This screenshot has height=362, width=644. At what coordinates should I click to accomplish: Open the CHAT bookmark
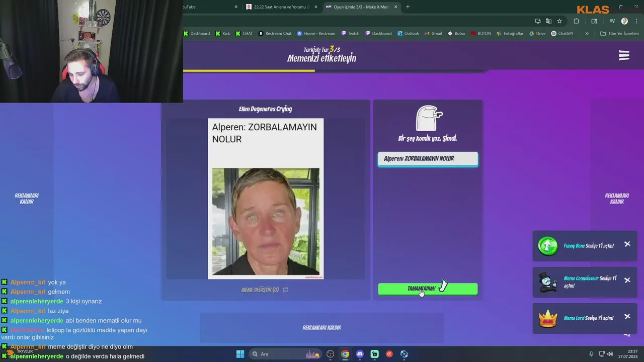click(x=244, y=34)
